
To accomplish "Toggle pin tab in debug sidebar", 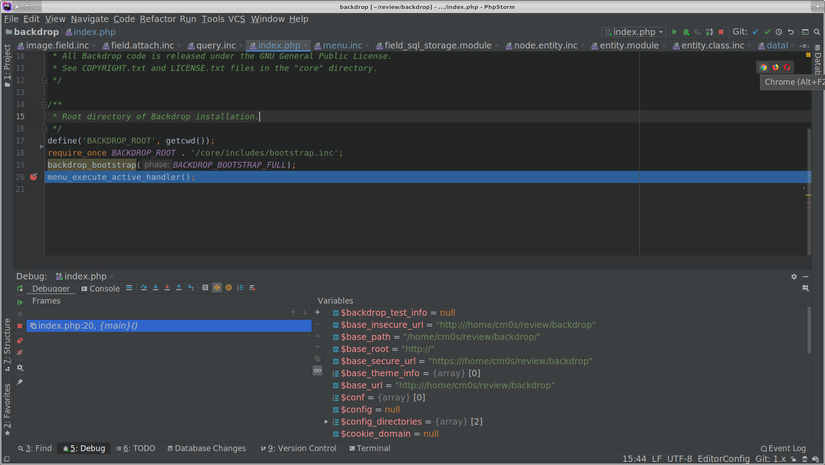I will point(20,382).
